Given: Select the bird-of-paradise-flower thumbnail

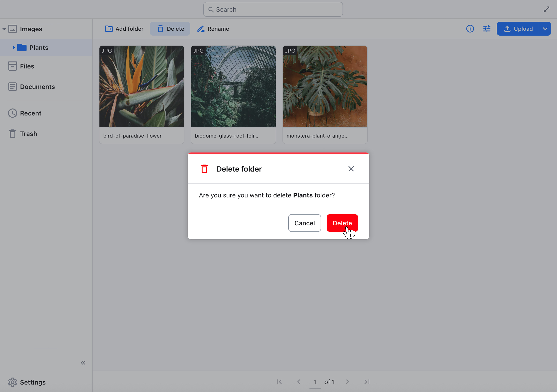Looking at the screenshot, I should click(x=142, y=87).
